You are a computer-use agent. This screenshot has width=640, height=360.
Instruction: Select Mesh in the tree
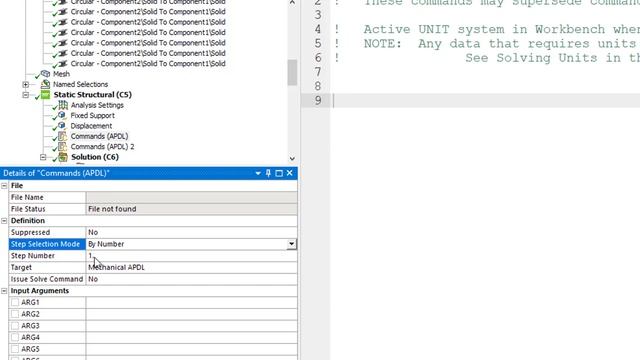coord(61,74)
